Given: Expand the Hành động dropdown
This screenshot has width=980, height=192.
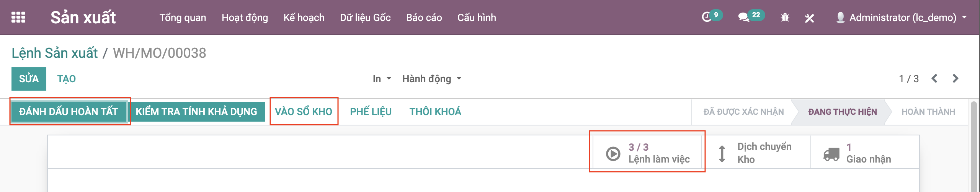Looking at the screenshot, I should click(431, 79).
